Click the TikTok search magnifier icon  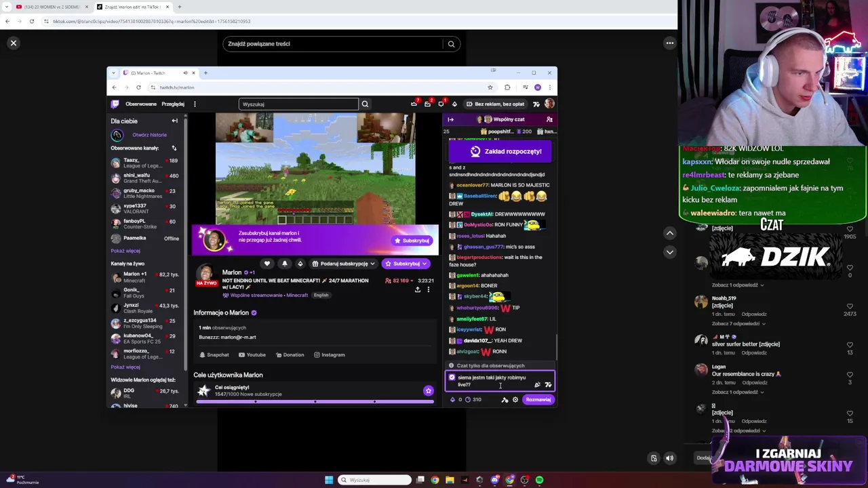(451, 44)
